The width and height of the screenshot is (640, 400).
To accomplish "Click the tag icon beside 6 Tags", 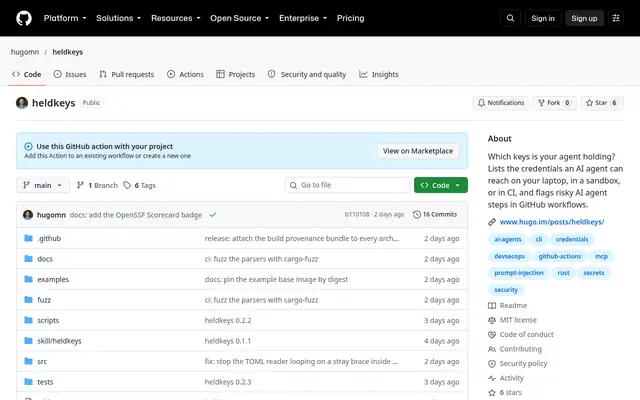I will (127, 185).
